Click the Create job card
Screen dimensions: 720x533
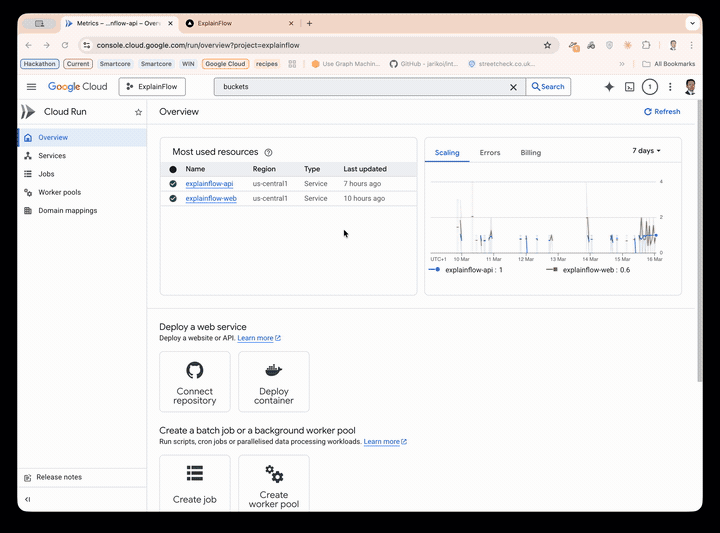[x=195, y=483]
